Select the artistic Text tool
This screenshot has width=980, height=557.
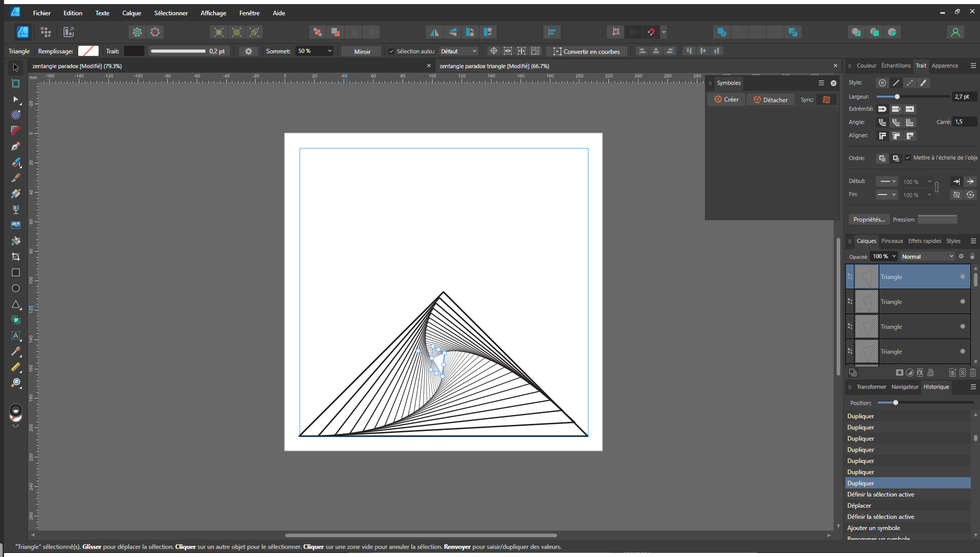[x=16, y=335]
